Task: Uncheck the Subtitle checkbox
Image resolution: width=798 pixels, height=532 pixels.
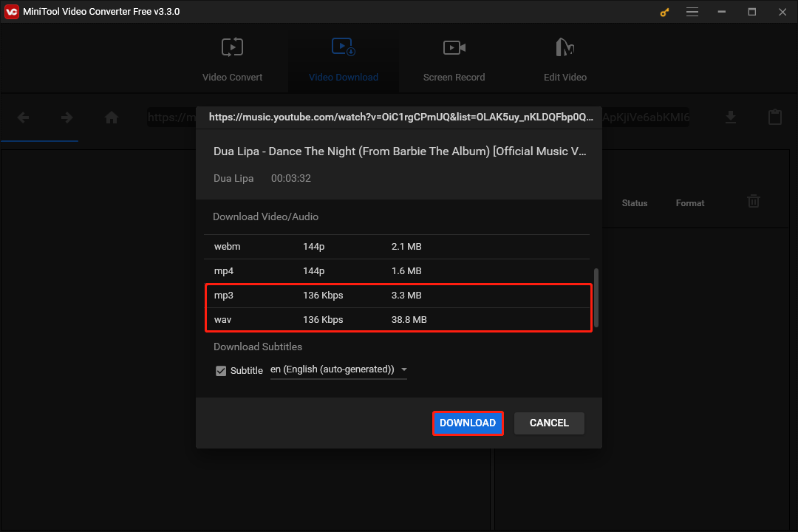Action: [x=221, y=371]
